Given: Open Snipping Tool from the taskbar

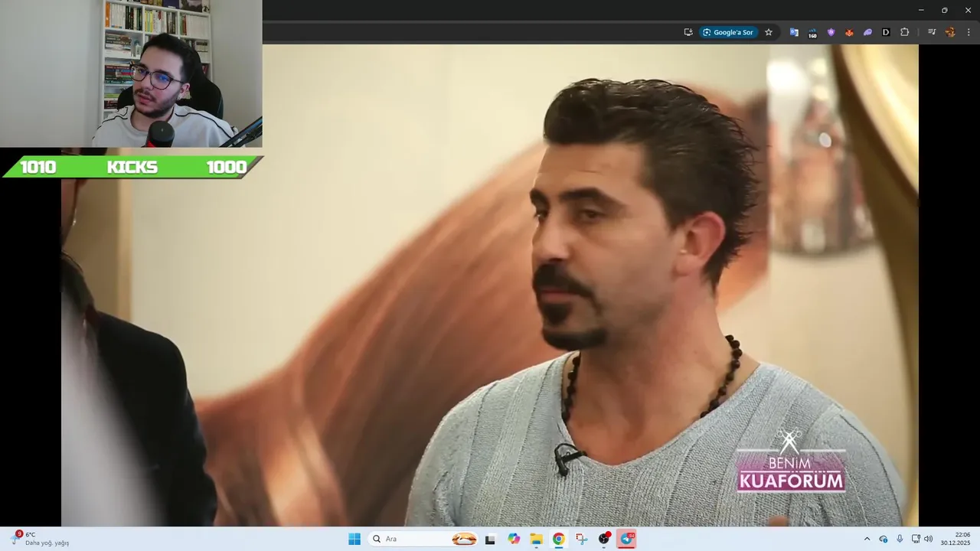Looking at the screenshot, I should pos(582,539).
